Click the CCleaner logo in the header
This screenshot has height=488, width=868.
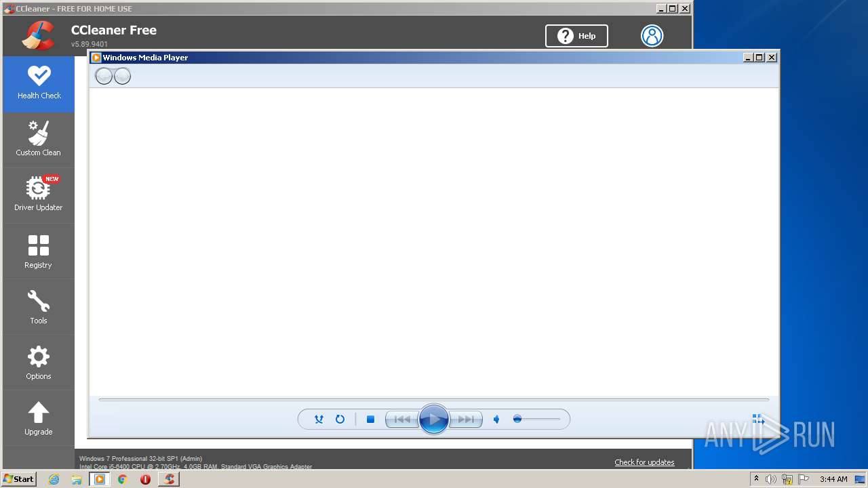click(38, 35)
